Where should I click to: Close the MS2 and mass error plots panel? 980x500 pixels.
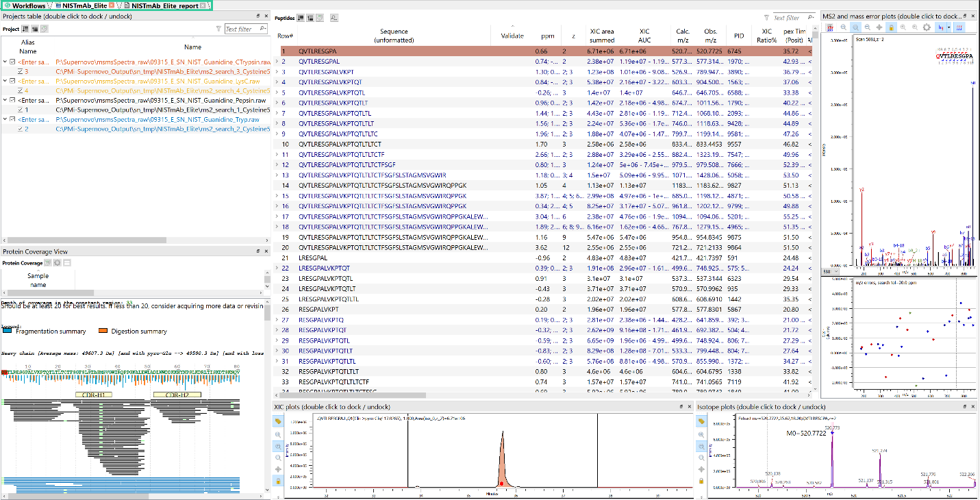[x=975, y=16]
